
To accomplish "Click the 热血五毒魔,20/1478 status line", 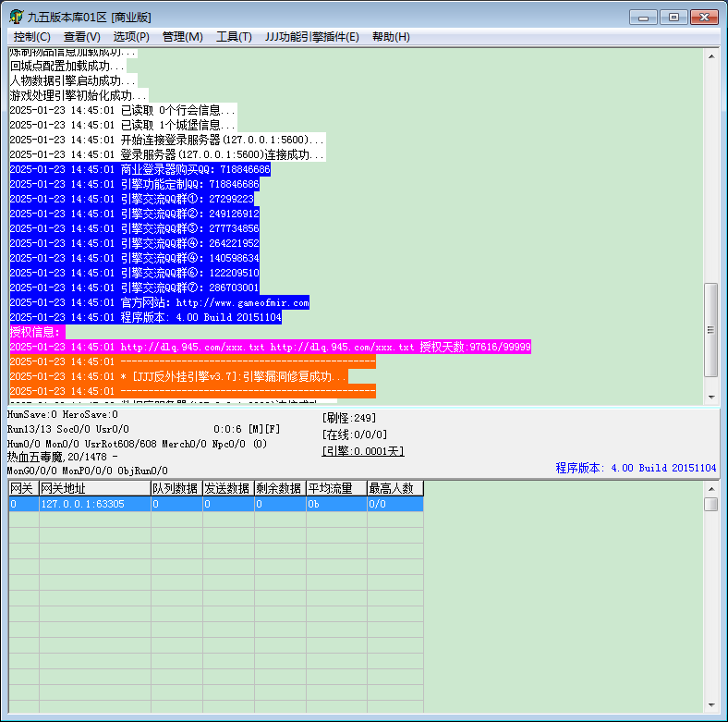I will 63,457.
